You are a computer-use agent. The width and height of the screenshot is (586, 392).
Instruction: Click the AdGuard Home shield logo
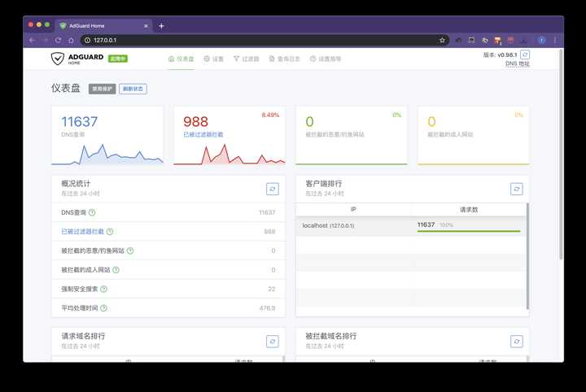(58, 59)
